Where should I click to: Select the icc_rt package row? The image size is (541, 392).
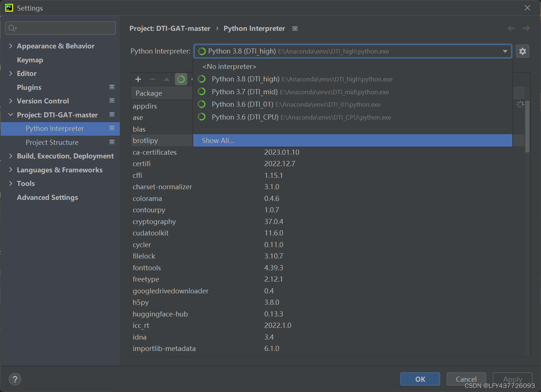click(x=328, y=325)
